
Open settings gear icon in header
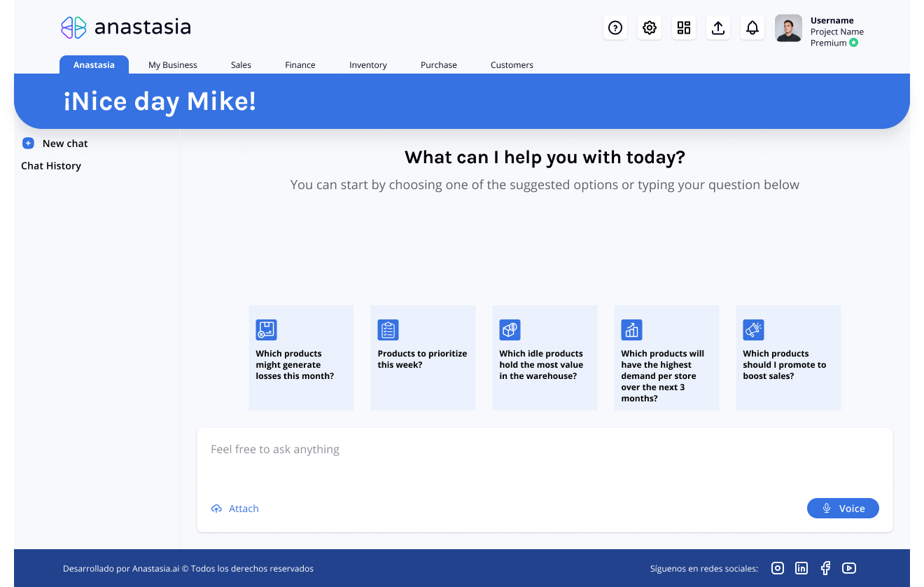tap(650, 28)
